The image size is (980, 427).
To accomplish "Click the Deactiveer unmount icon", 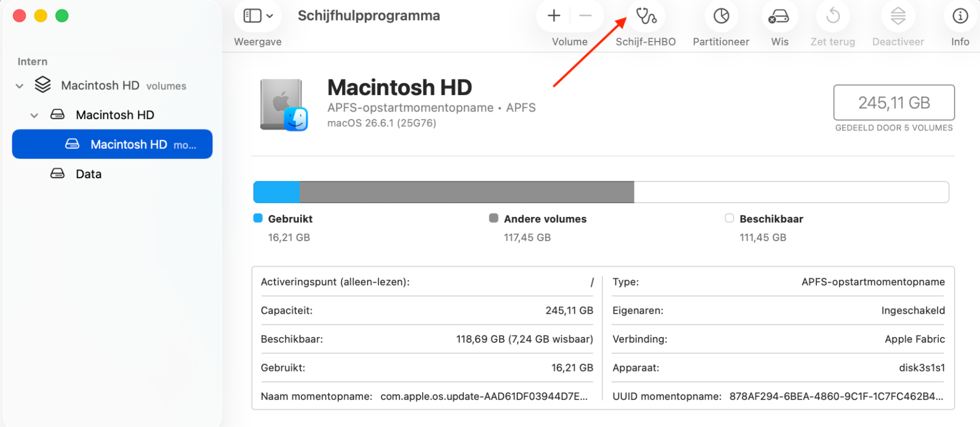I will (x=898, y=16).
